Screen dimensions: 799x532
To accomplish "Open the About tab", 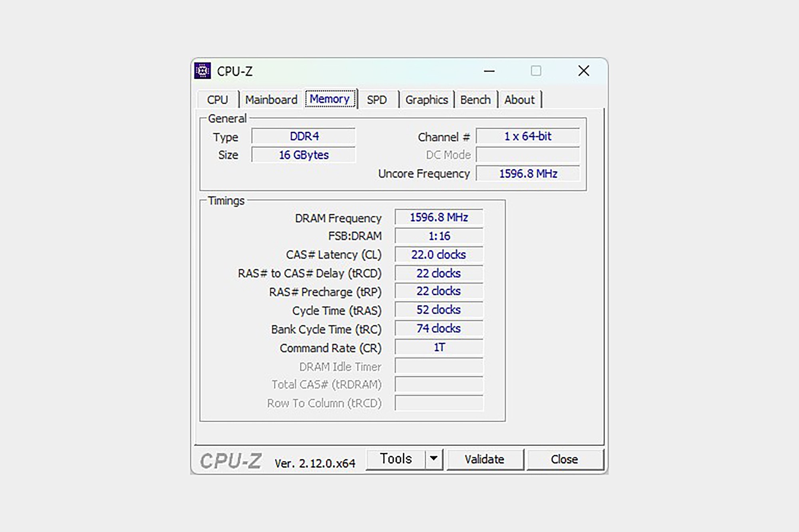I will click(519, 100).
